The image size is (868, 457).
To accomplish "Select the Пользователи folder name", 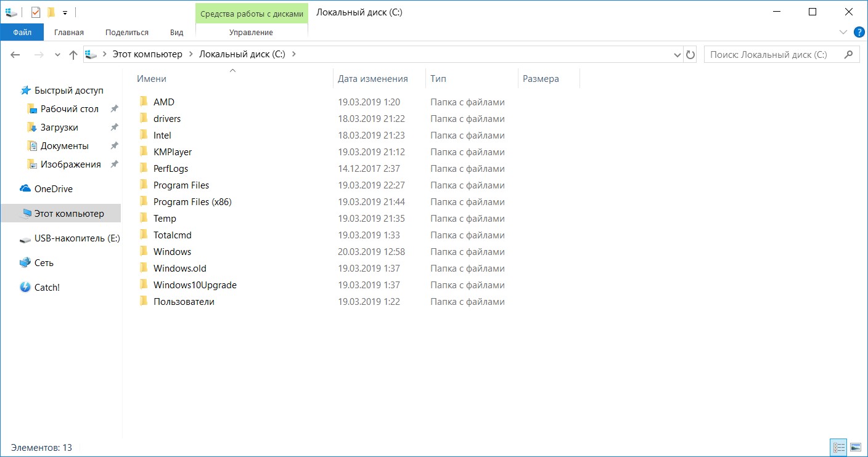I will pyautogui.click(x=184, y=302).
